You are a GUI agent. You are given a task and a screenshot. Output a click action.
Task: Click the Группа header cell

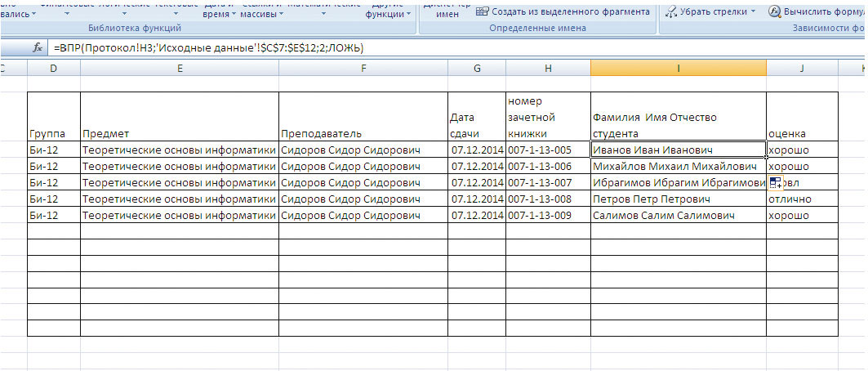(54, 116)
